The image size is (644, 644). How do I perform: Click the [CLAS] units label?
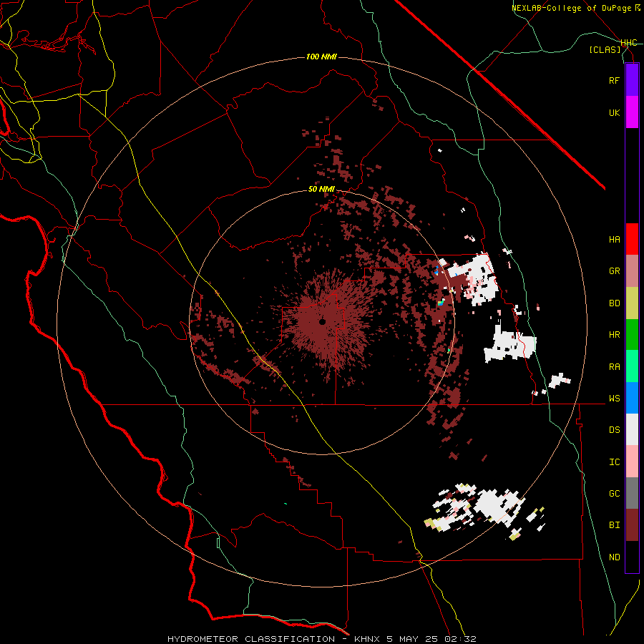pyautogui.click(x=605, y=50)
